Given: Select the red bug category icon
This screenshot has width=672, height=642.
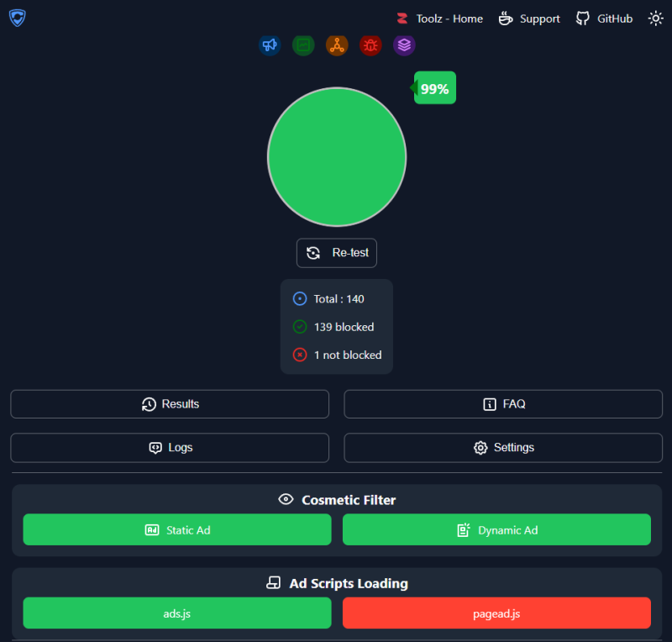Looking at the screenshot, I should tap(370, 45).
